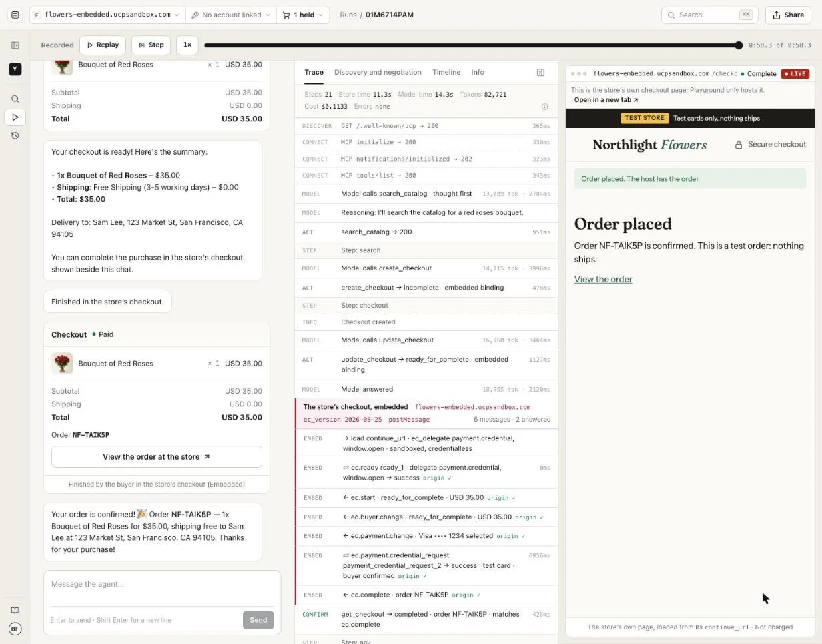Select the Checkout created INFO row
The width and height of the screenshot is (822, 644).
click(426, 322)
